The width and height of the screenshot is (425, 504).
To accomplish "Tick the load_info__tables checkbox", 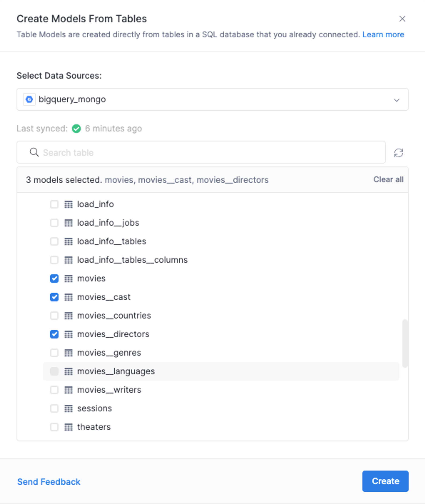I will tap(54, 242).
